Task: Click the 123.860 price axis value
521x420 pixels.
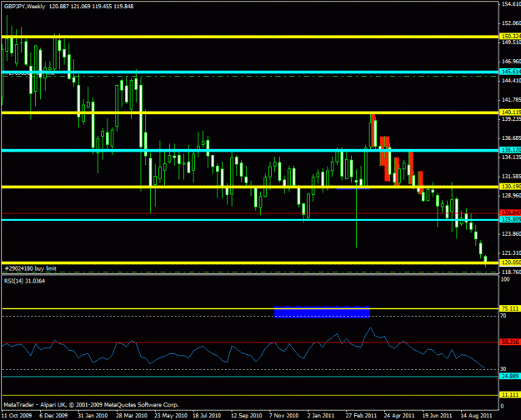Action: (511, 234)
